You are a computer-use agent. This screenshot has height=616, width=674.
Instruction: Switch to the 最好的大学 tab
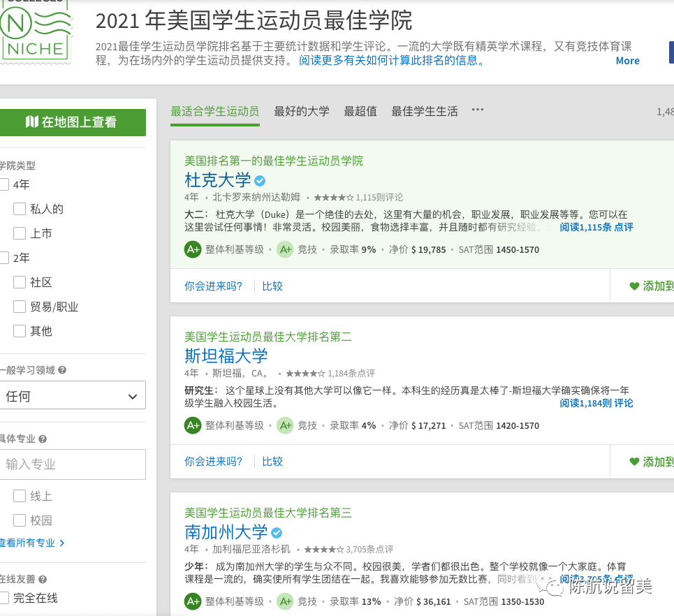pos(302,112)
